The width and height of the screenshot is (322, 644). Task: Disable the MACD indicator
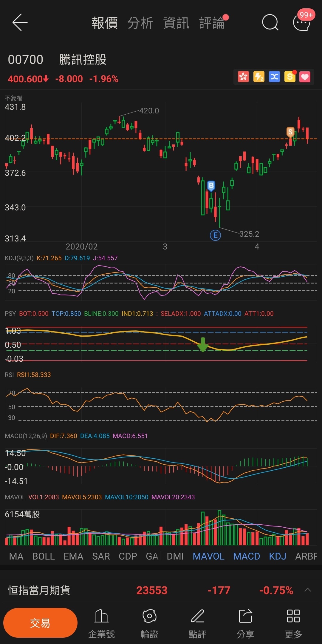(x=247, y=556)
